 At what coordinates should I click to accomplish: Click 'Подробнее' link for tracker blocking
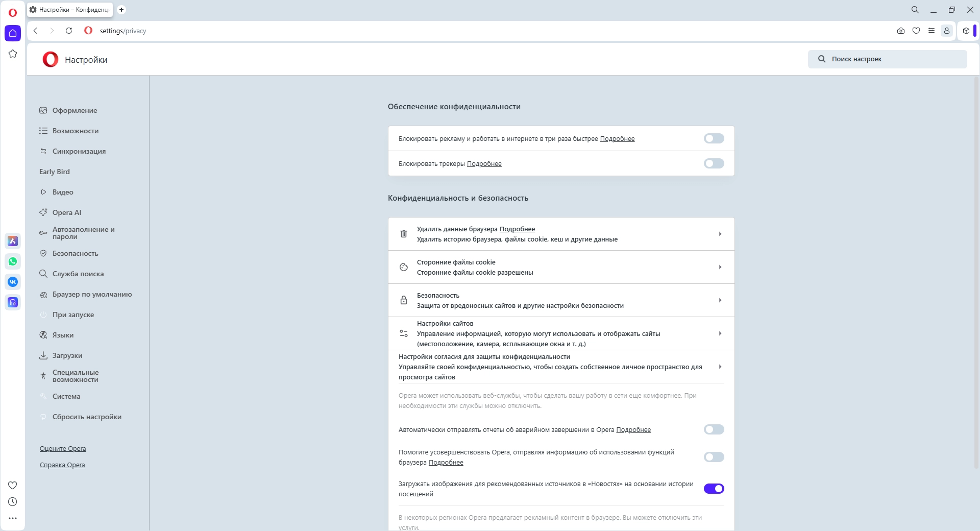pyautogui.click(x=484, y=164)
